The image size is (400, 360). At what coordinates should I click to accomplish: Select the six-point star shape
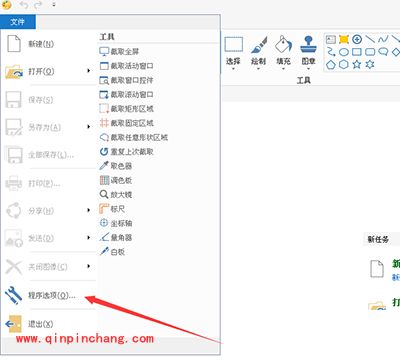(x=370, y=64)
